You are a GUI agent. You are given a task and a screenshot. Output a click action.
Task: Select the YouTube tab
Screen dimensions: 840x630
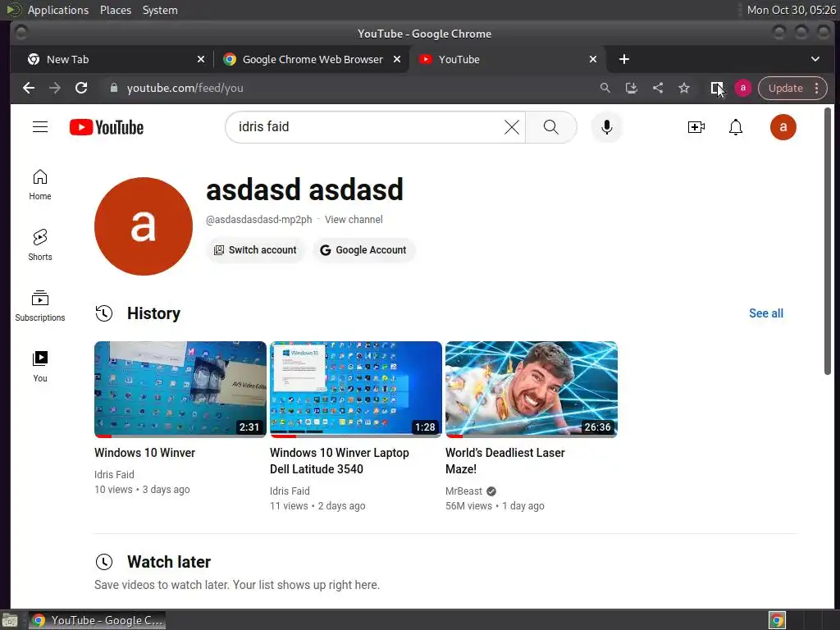coord(507,59)
